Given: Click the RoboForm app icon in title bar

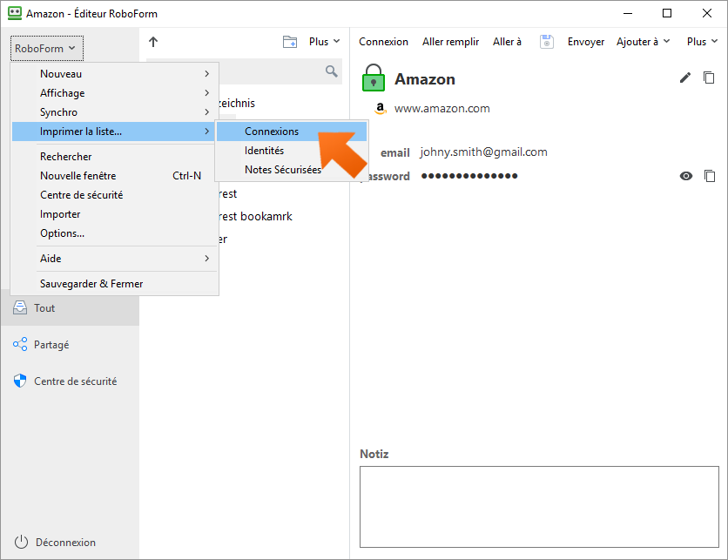Looking at the screenshot, I should coord(15,13).
